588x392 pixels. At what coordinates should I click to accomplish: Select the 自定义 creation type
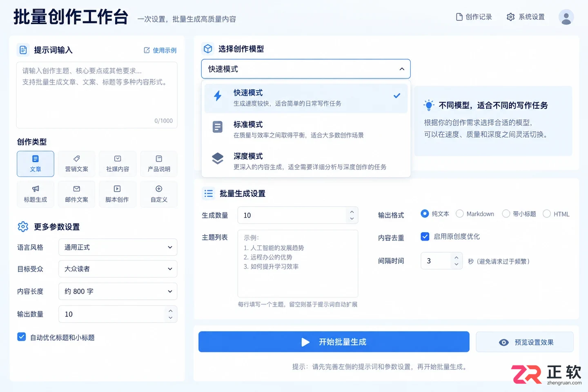point(159,194)
